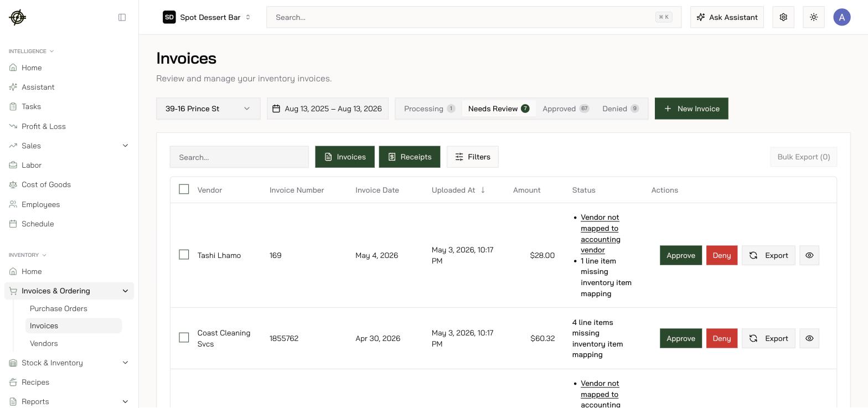868x408 pixels.
Task: Switch to the Approved tab
Action: [566, 109]
